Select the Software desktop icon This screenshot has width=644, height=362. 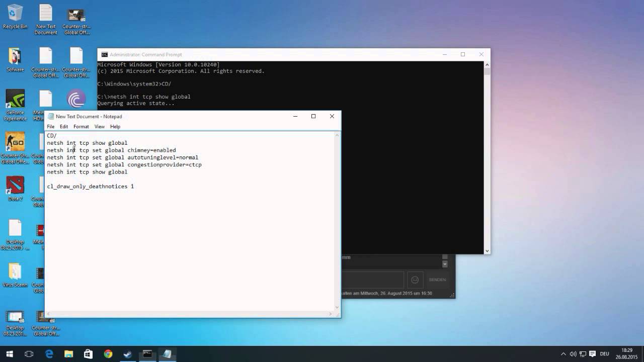[x=15, y=60]
